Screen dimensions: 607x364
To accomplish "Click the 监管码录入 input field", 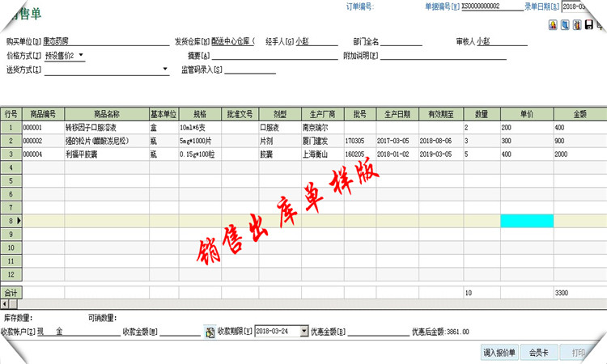I will click(x=250, y=70).
